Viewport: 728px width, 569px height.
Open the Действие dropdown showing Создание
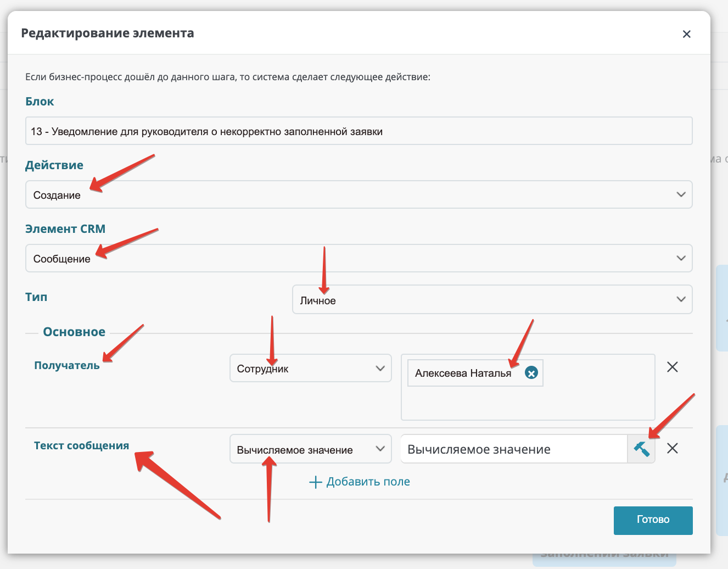[x=359, y=194]
